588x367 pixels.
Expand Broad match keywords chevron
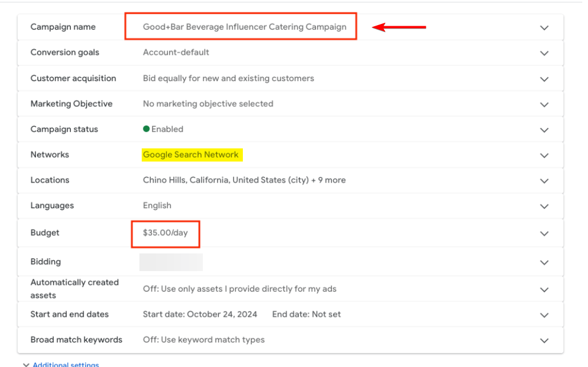544,341
